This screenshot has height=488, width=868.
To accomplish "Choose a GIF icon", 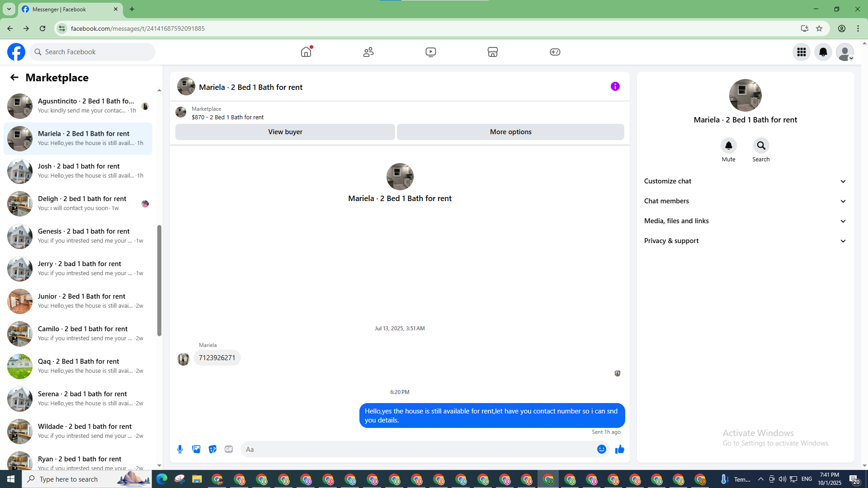I will 229,449.
